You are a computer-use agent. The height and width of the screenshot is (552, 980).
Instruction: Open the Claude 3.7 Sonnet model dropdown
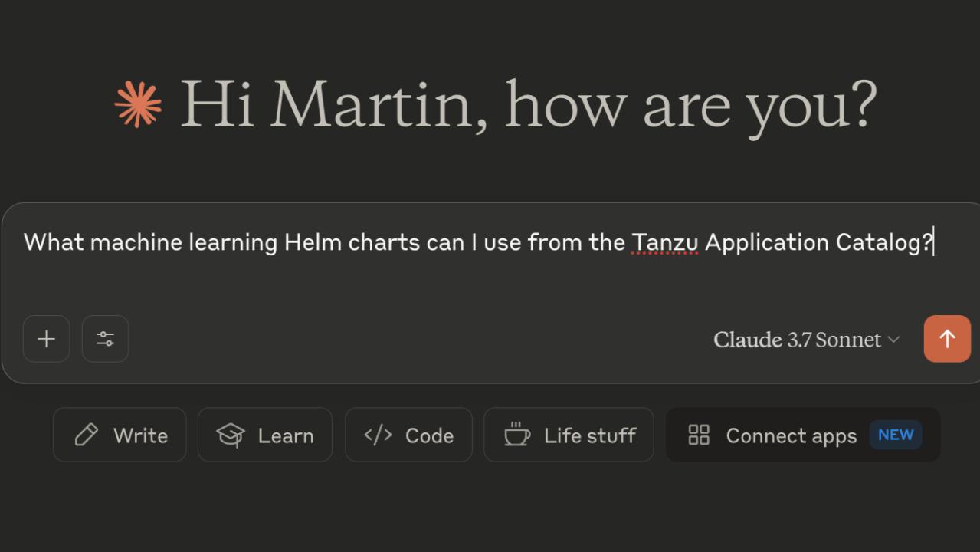pos(797,339)
